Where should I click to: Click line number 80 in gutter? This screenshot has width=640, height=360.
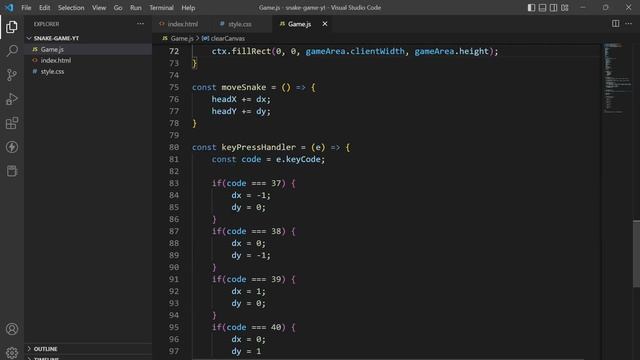pyautogui.click(x=174, y=147)
